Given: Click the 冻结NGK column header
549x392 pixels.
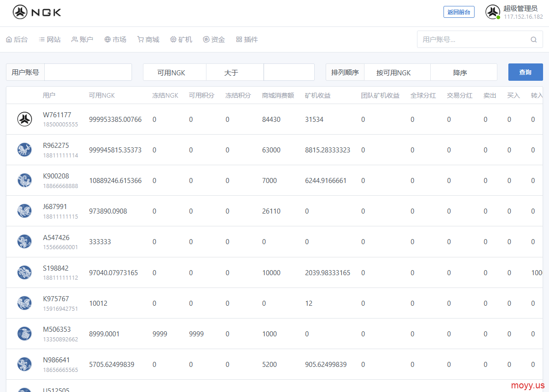Looking at the screenshot, I should (165, 95).
